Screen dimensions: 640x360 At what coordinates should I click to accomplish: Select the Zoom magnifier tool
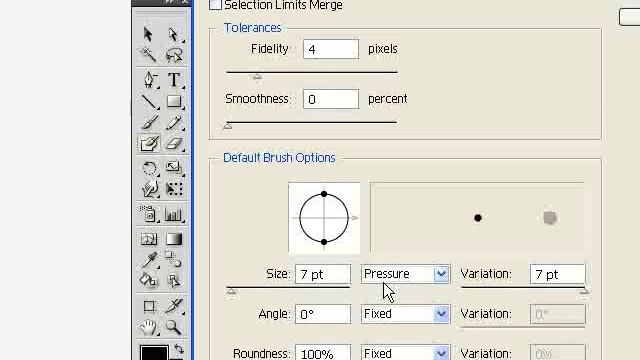[x=173, y=327]
